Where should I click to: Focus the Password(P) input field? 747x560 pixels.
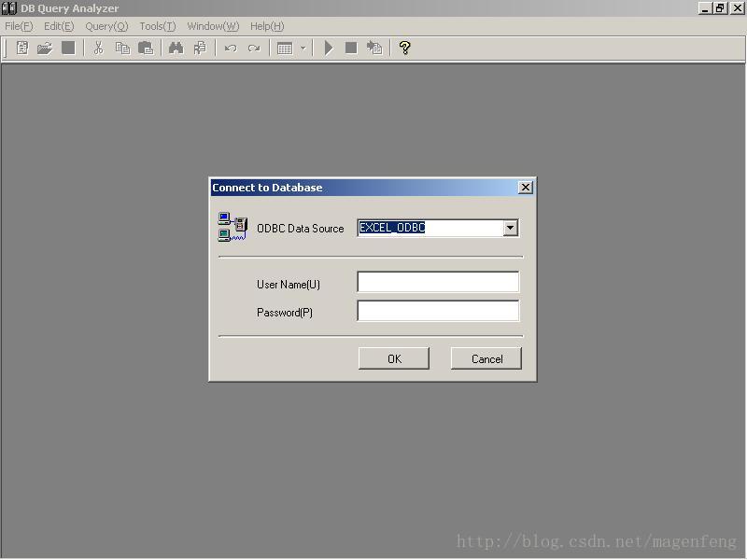(438, 311)
